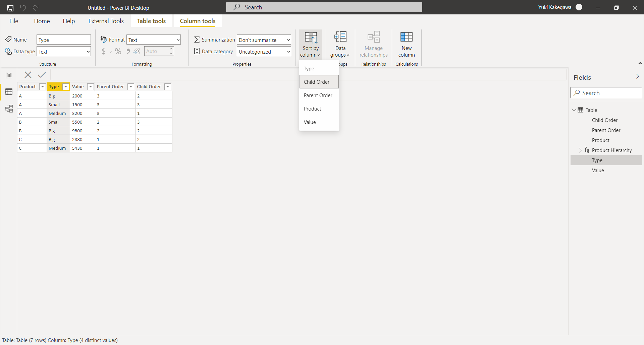Screen dimensions: 644x345
Task: Click the Sort by column icon
Action: [311, 38]
